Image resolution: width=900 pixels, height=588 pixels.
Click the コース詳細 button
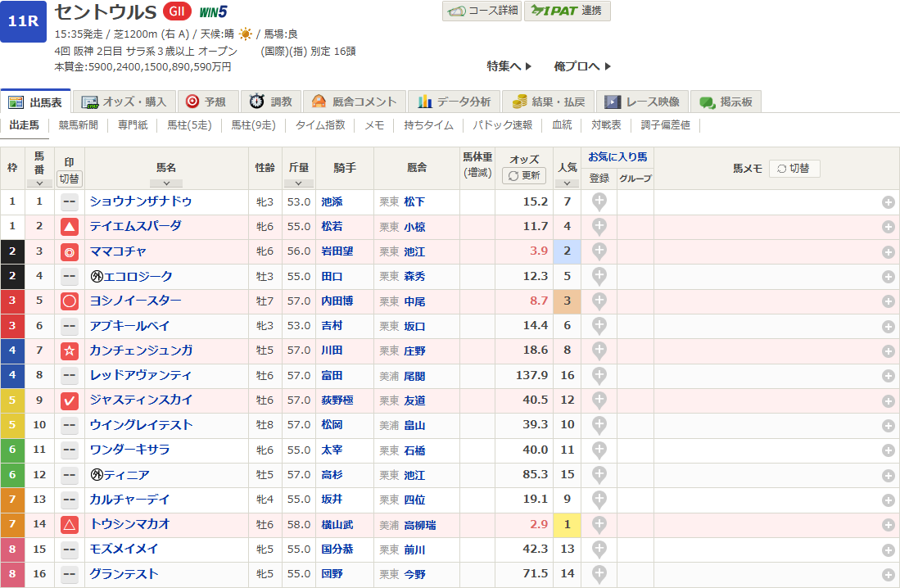tap(481, 11)
